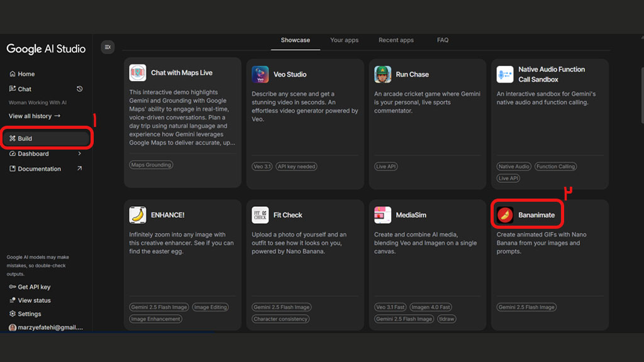The height and width of the screenshot is (362, 644).
Task: Switch to the Recent apps tab
Action: click(x=396, y=40)
